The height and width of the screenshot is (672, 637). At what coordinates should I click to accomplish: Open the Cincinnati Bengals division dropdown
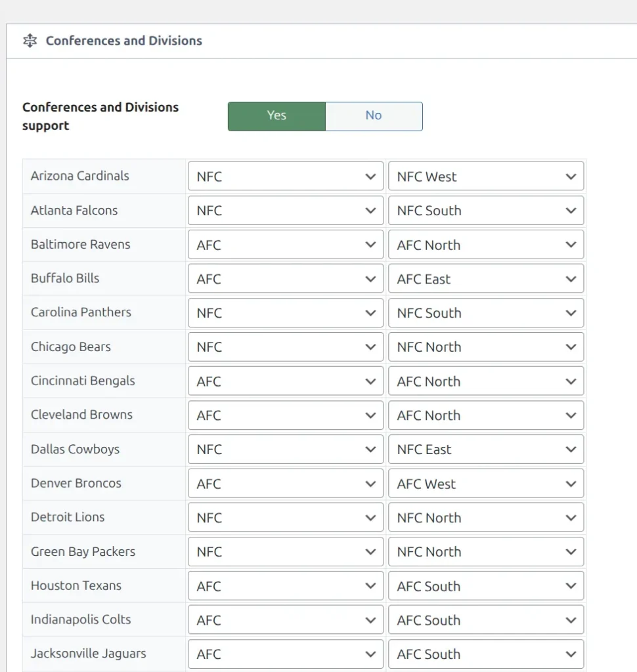(485, 381)
